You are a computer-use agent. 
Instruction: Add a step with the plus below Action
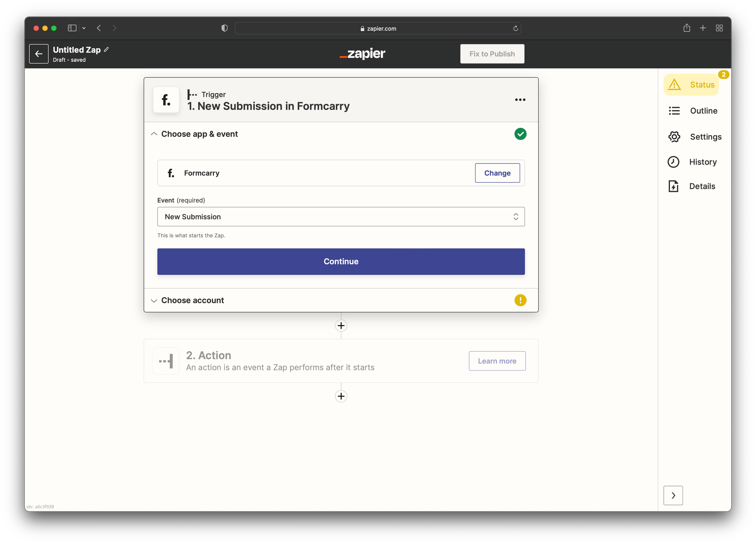point(341,396)
